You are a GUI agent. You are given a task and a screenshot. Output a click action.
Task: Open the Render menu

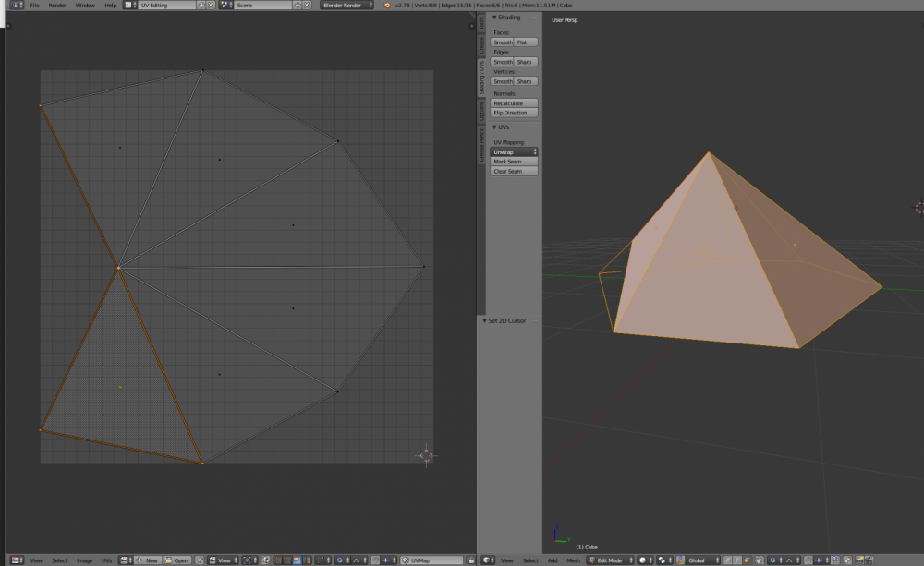[57, 5]
